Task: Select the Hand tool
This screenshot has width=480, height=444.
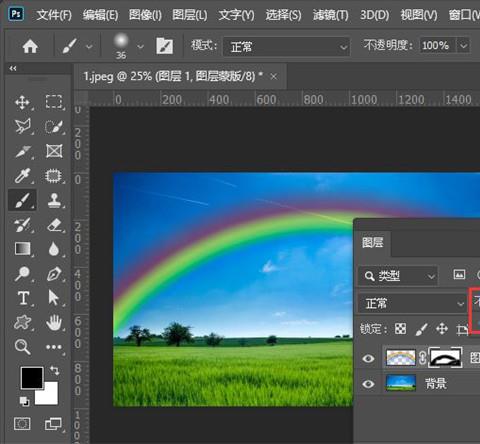Action: click(54, 322)
